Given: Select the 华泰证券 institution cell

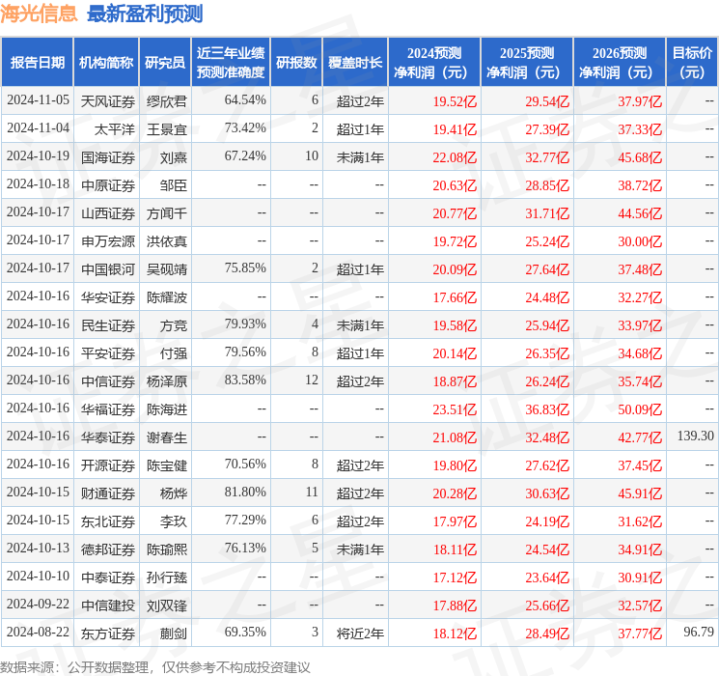Looking at the screenshot, I should pos(108,438).
